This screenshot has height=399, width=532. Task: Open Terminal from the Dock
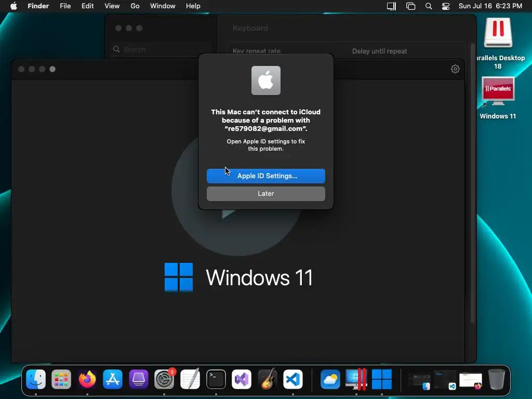coord(216,379)
